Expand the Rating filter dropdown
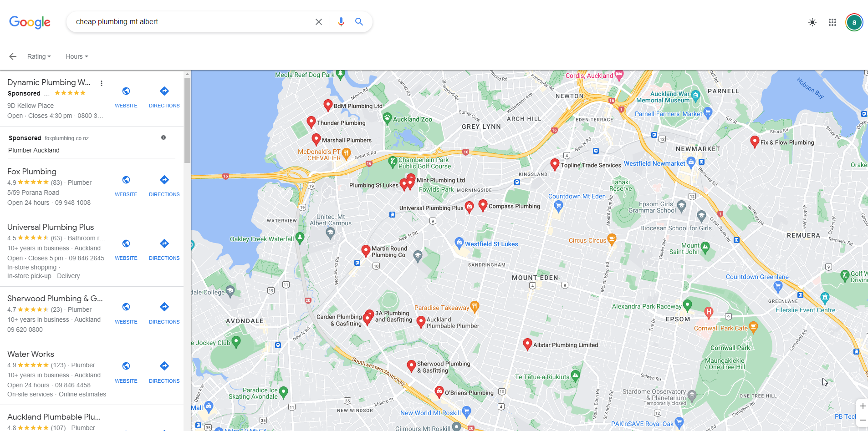Viewport: 868px width, 431px height. click(39, 56)
